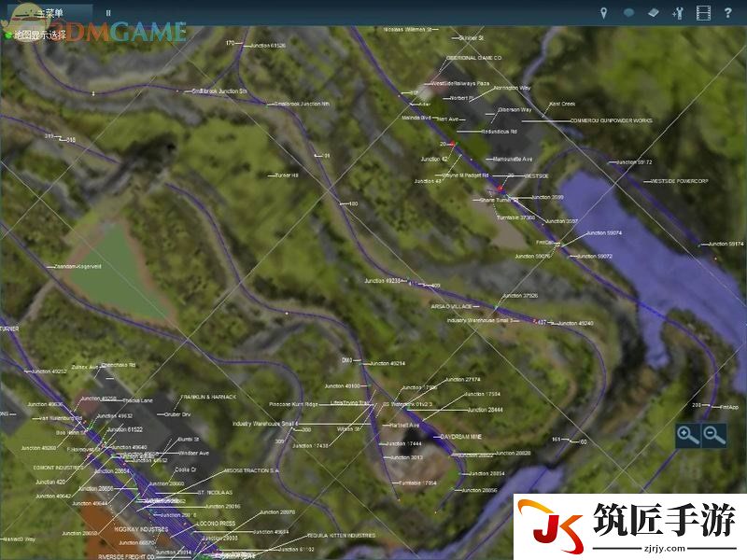
Task: Select the Junction 27174 label
Action: click(462, 380)
